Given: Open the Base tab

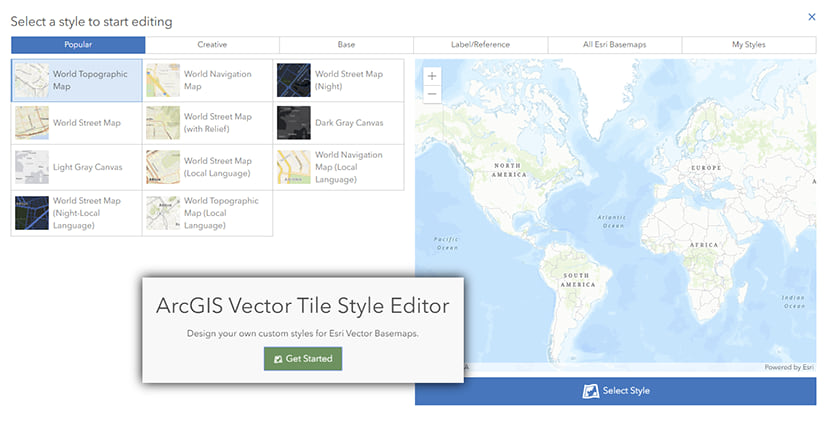Looking at the screenshot, I should [346, 45].
